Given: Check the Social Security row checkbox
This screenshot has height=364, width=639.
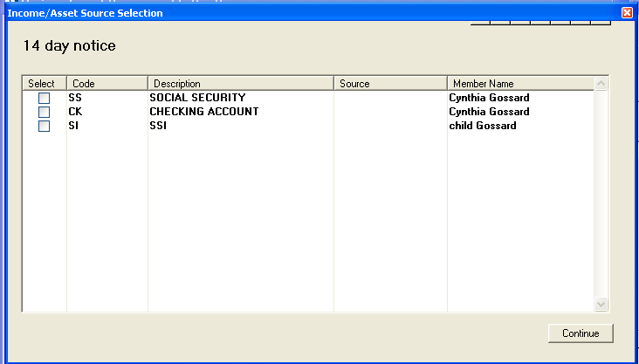Looking at the screenshot, I should 44,99.
